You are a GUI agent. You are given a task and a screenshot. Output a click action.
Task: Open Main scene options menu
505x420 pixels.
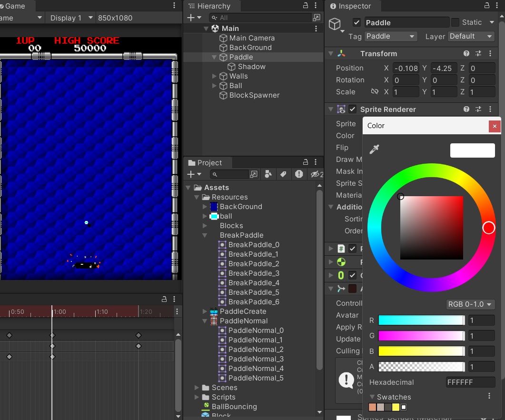tap(316, 29)
